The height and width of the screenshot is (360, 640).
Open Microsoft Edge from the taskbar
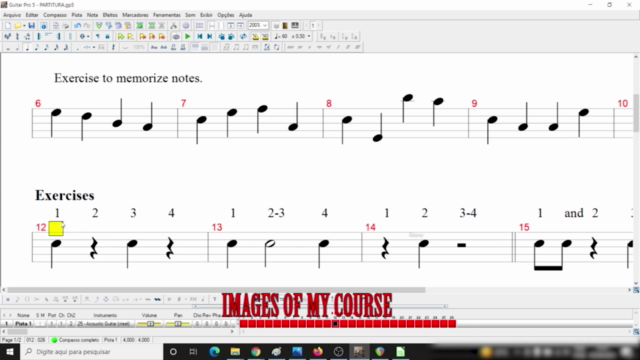[x=214, y=351]
